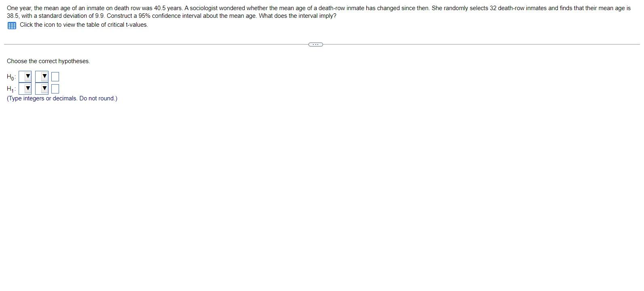Click the first line of the problem statement
This screenshot has height=291, width=644.
319,8
